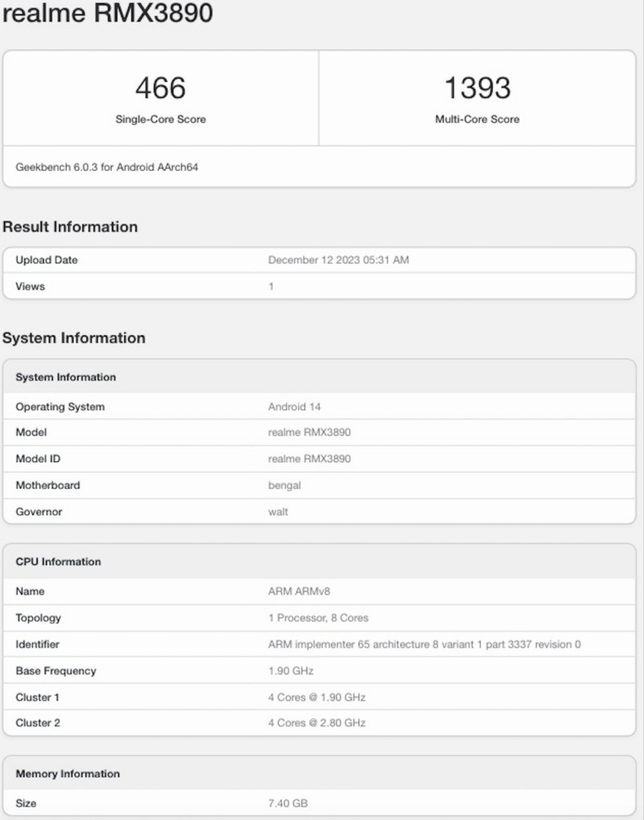Click the 'Base Frequency' row label
Image resolution: width=644 pixels, height=820 pixels.
point(56,671)
